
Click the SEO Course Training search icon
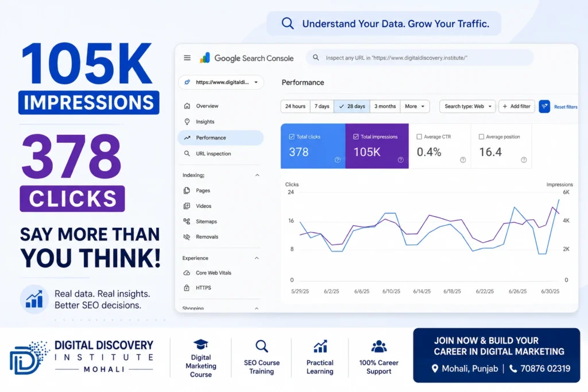point(261,346)
